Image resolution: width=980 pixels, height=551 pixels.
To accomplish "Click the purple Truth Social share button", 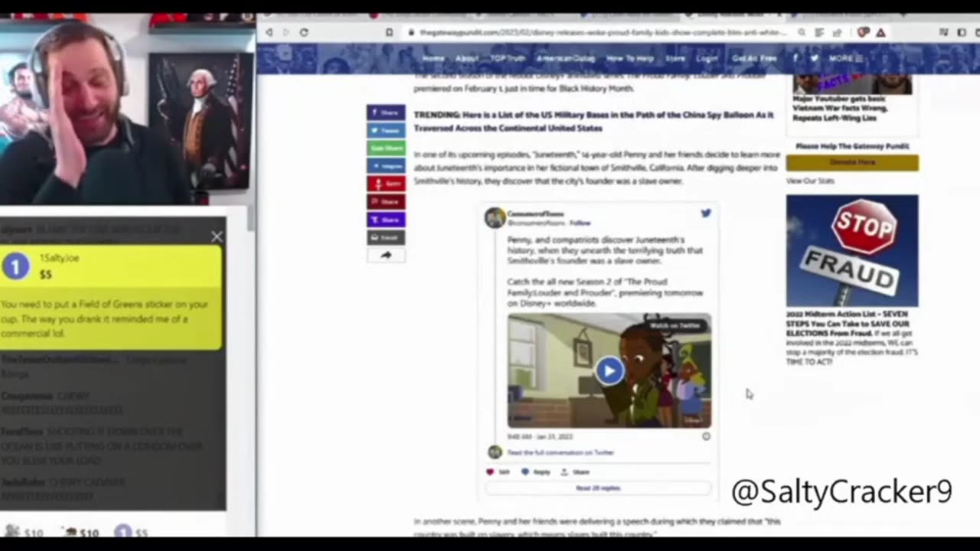I will (x=386, y=220).
